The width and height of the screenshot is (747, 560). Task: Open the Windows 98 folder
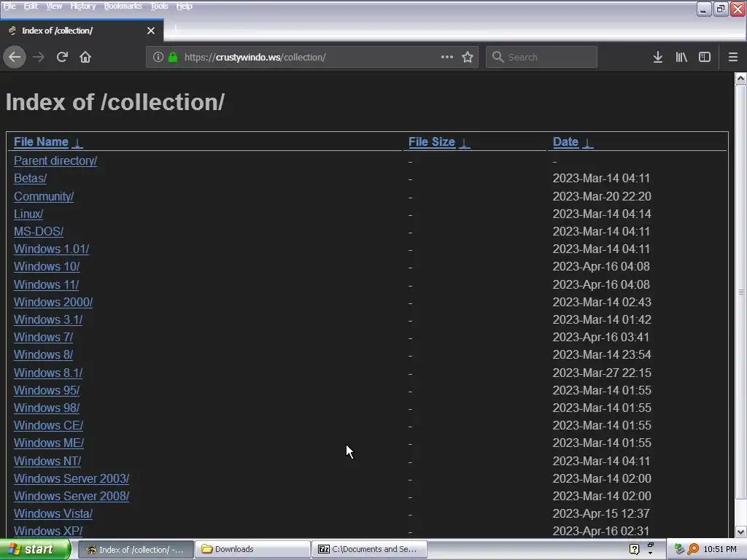pos(47,408)
